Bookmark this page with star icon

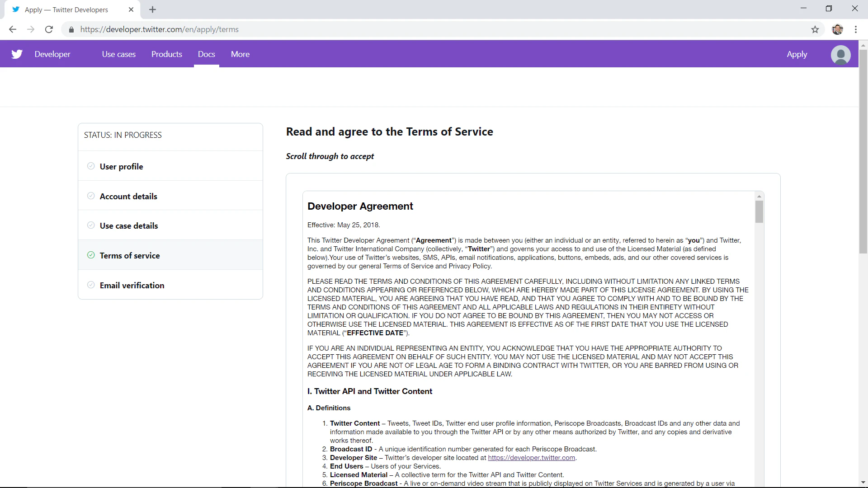(x=815, y=29)
